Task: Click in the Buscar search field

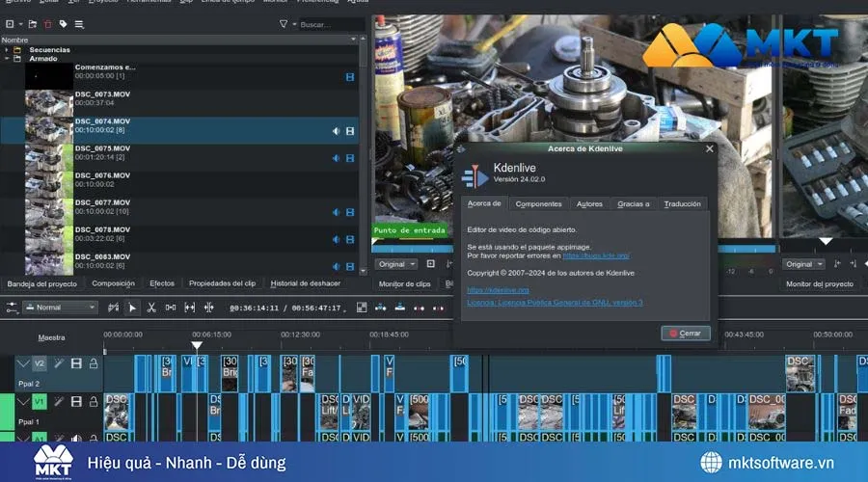Action: [327, 24]
